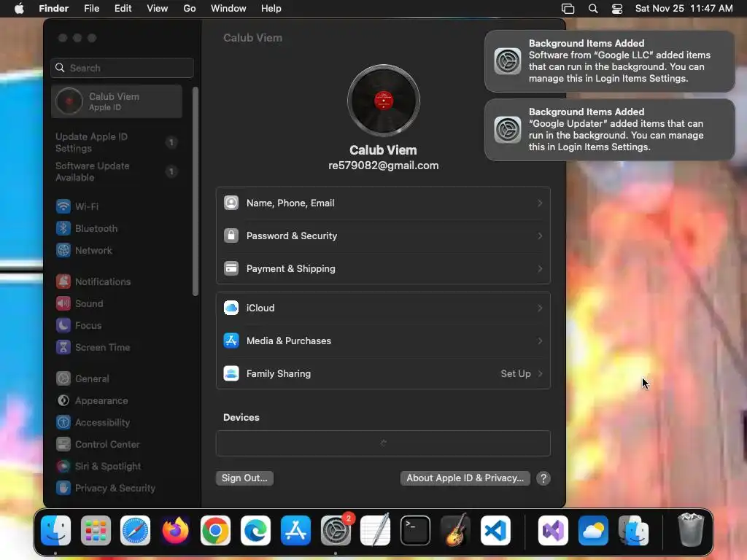The height and width of the screenshot is (560, 747).
Task: Click Stage Manager menu bar icon
Action: point(568,9)
